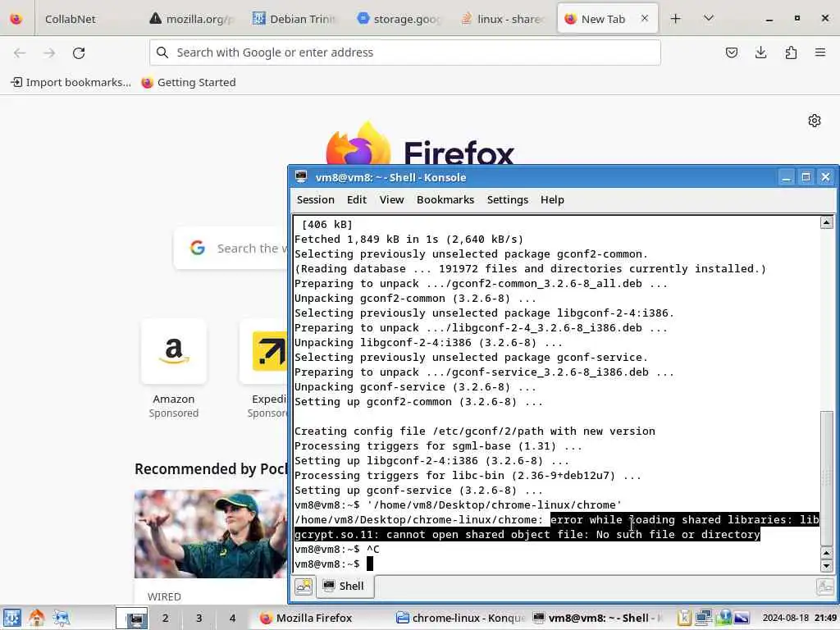The image size is (840, 630).
Task: Open the Firefox hamburger application menu
Action: click(x=820, y=52)
